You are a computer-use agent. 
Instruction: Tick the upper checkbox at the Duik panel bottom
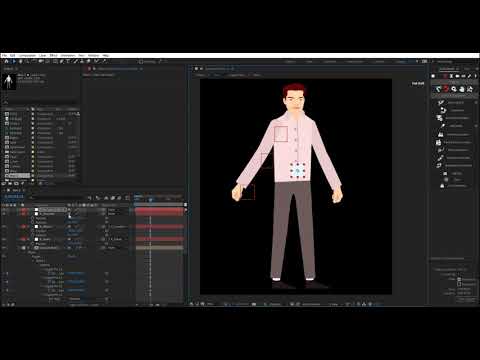point(459,279)
